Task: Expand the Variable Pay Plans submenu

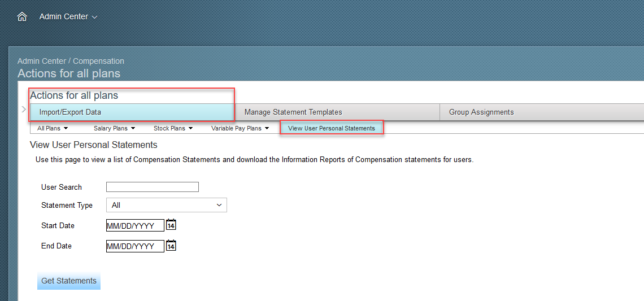Action: coord(240,128)
